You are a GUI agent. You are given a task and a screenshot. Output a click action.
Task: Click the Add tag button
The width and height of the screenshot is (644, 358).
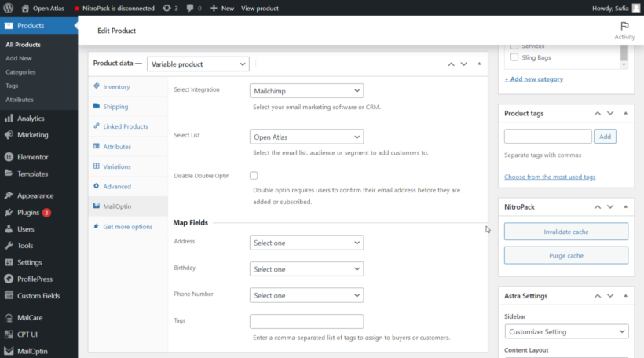605,137
